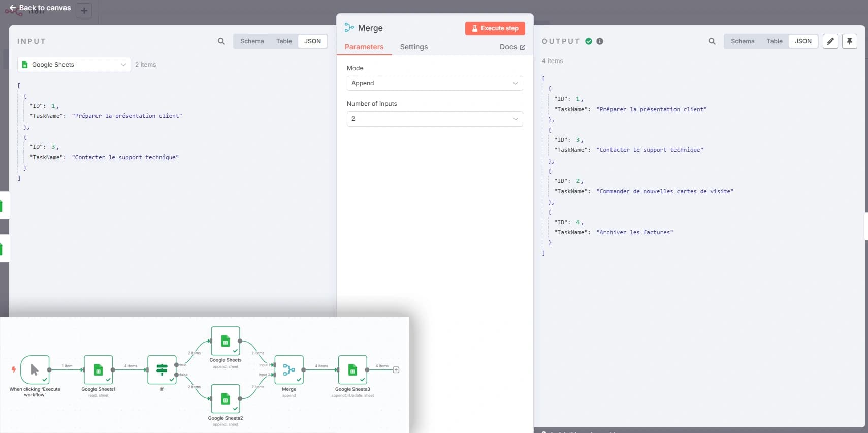Switch input view to Schema

coord(252,41)
